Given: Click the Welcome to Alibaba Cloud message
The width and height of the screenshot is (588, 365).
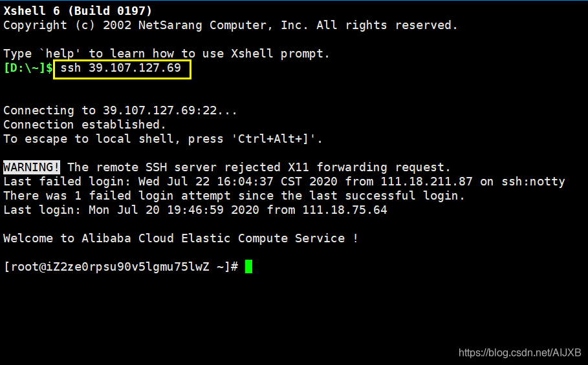Looking at the screenshot, I should click(180, 238).
